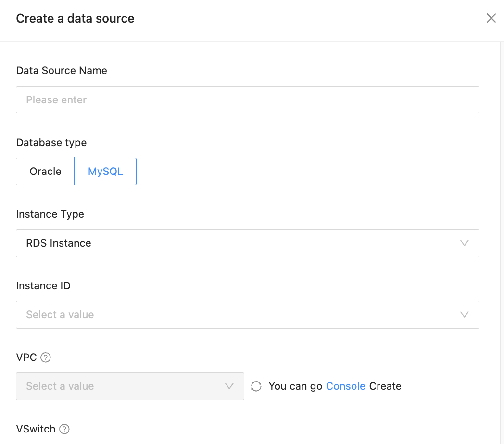504x444 pixels.
Task: Click the chevron arrow in Instance ID field
Action: 464,315
